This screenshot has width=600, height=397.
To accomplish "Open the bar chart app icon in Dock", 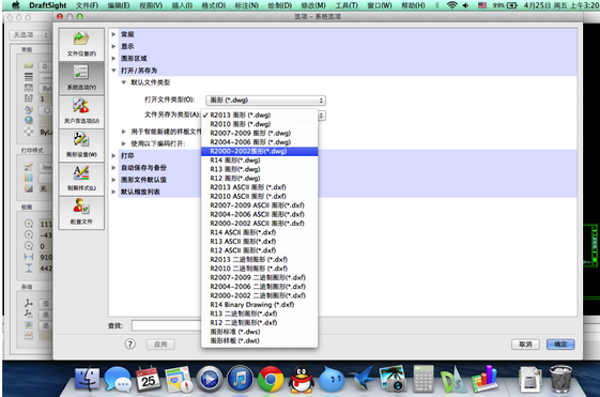I will [x=484, y=379].
